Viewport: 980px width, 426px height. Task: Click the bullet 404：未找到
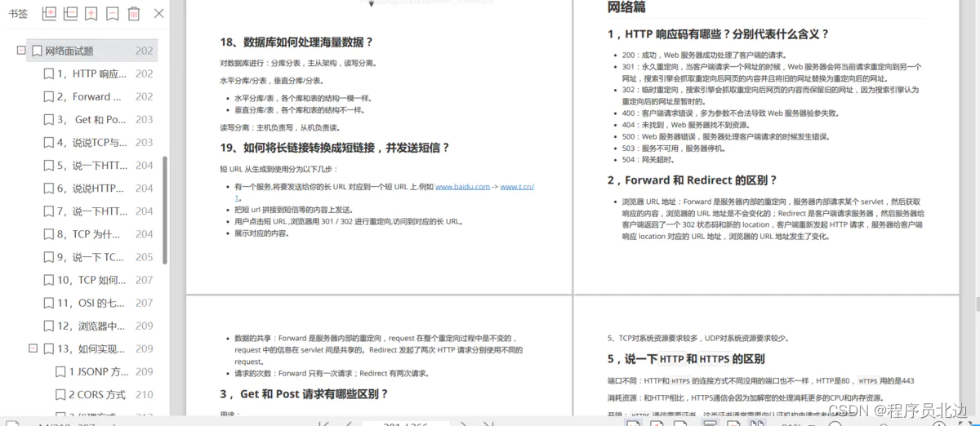pos(686,126)
